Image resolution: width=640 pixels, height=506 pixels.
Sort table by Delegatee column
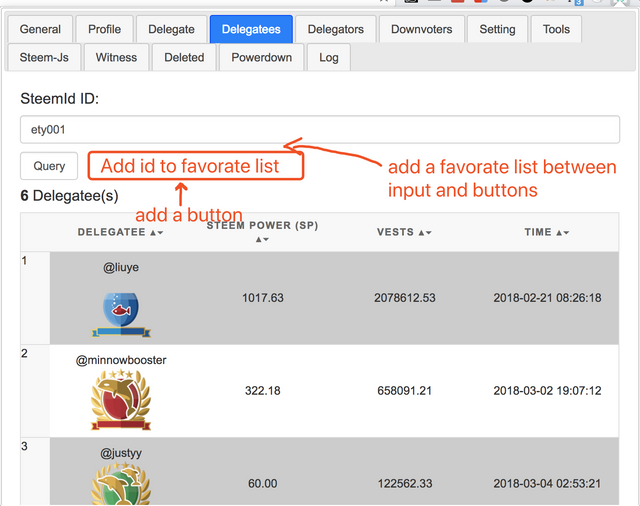pos(120,232)
